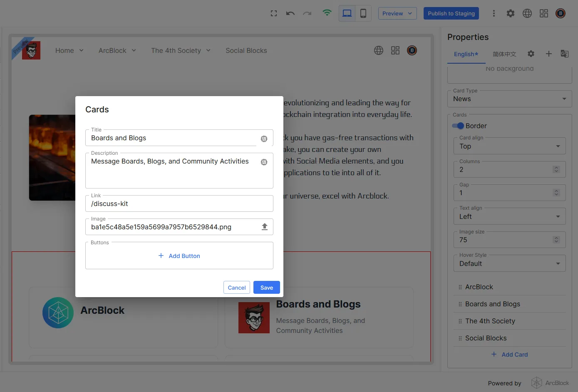Cancel the Cards dialog
The height and width of the screenshot is (392, 578).
pyautogui.click(x=237, y=288)
